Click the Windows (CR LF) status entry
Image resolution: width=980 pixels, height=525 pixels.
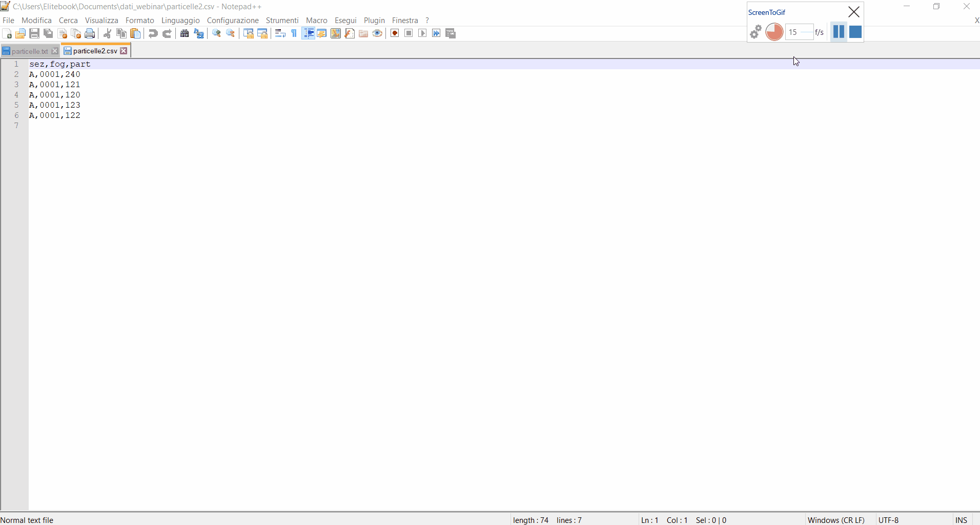pos(836,520)
